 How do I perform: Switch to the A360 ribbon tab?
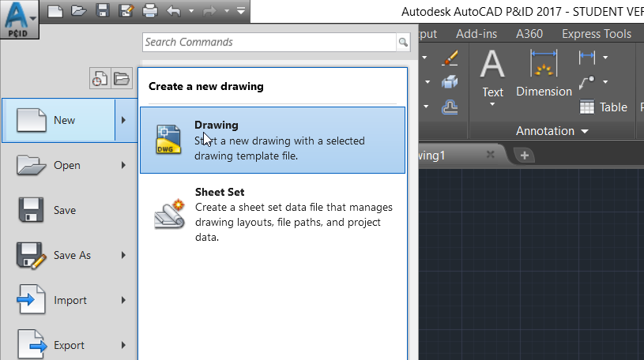[529, 34]
